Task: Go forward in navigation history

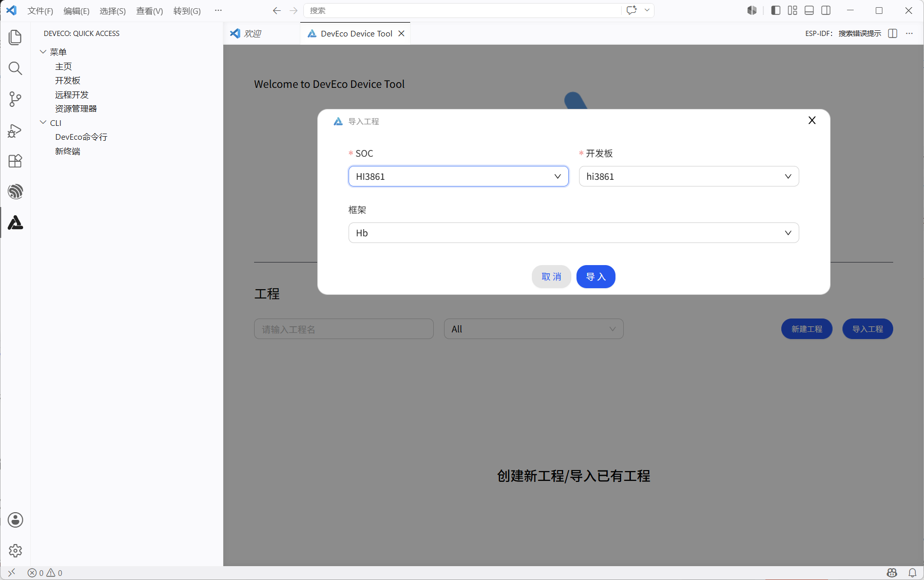Action: point(293,10)
